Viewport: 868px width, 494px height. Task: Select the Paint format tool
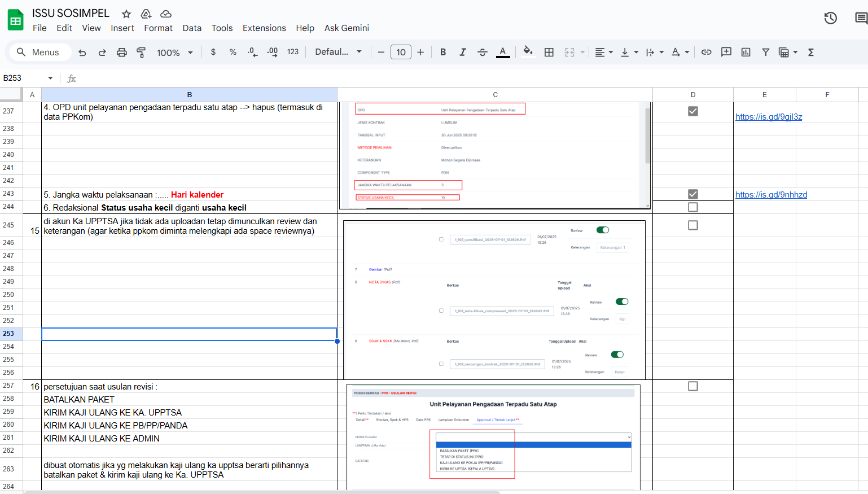(141, 53)
